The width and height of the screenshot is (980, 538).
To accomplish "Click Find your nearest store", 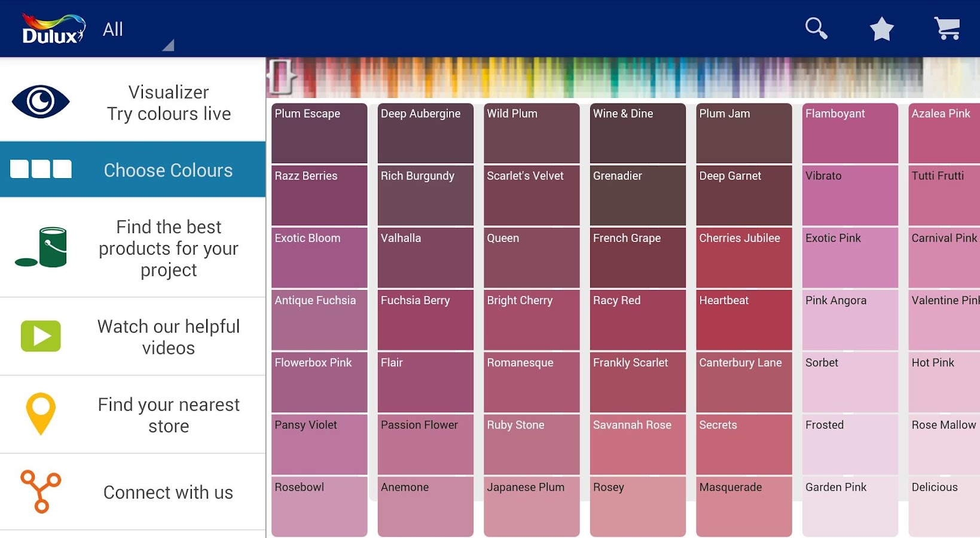I will pos(168,414).
